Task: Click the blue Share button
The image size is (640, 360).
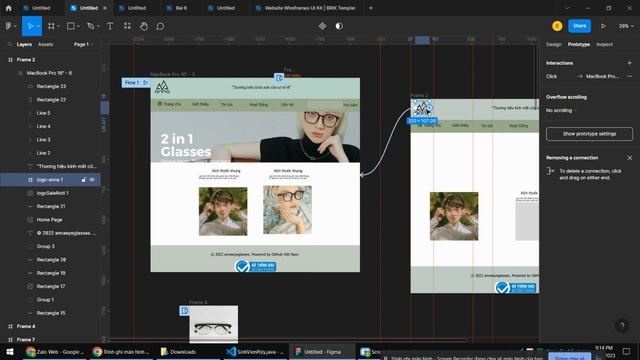Action: 579,26
